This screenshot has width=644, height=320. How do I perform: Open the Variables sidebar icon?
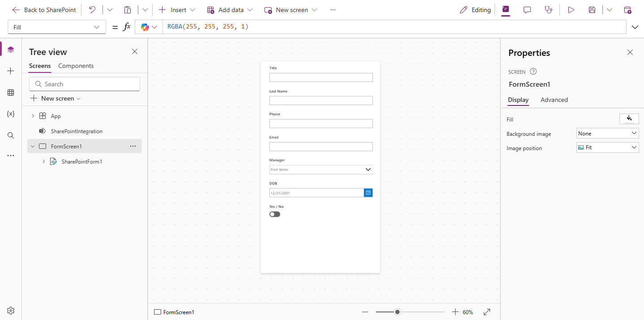[x=11, y=114]
